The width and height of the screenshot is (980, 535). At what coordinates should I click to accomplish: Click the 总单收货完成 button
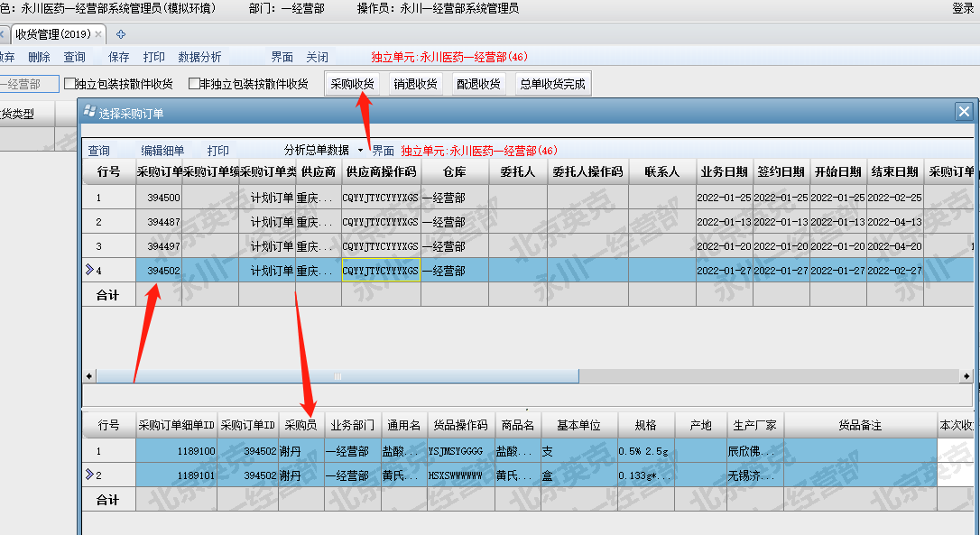pos(552,84)
